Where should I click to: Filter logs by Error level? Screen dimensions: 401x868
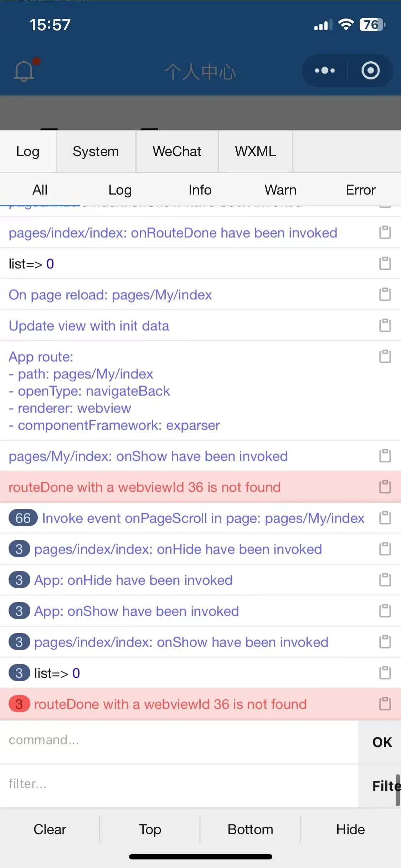click(361, 190)
